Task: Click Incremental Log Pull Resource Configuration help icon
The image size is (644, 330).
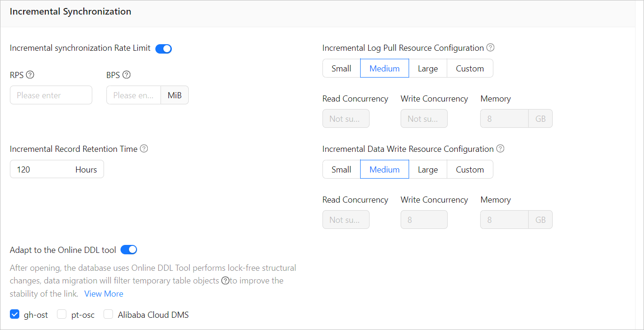Action: click(491, 47)
